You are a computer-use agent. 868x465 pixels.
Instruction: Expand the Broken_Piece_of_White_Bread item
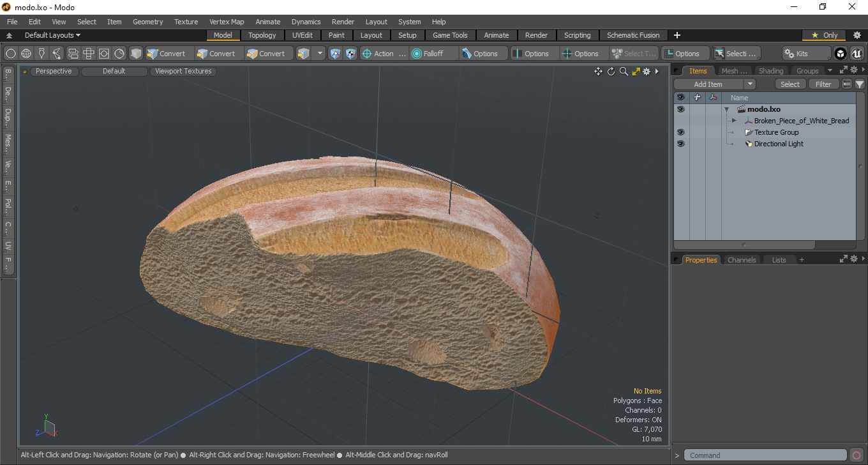[x=734, y=121]
